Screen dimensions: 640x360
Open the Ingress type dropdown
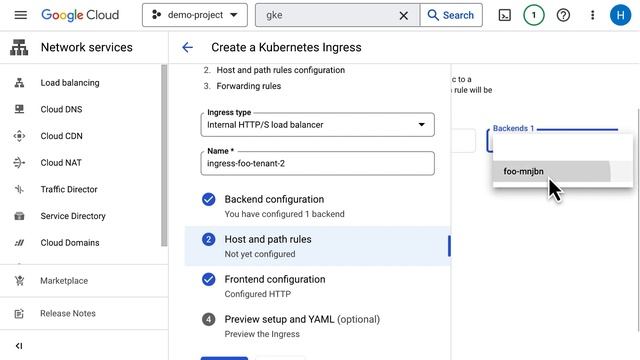pyautogui.click(x=318, y=125)
